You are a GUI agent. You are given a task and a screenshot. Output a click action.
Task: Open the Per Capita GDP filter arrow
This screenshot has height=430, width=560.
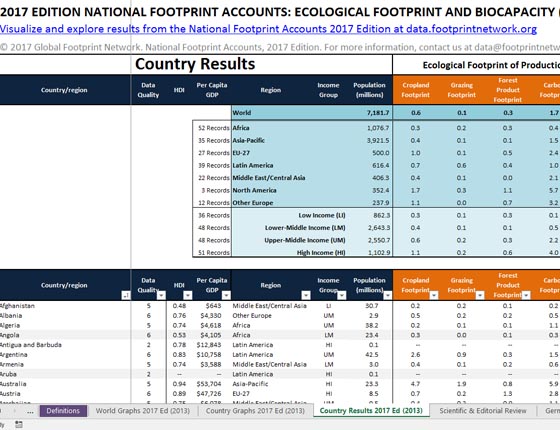click(226, 295)
